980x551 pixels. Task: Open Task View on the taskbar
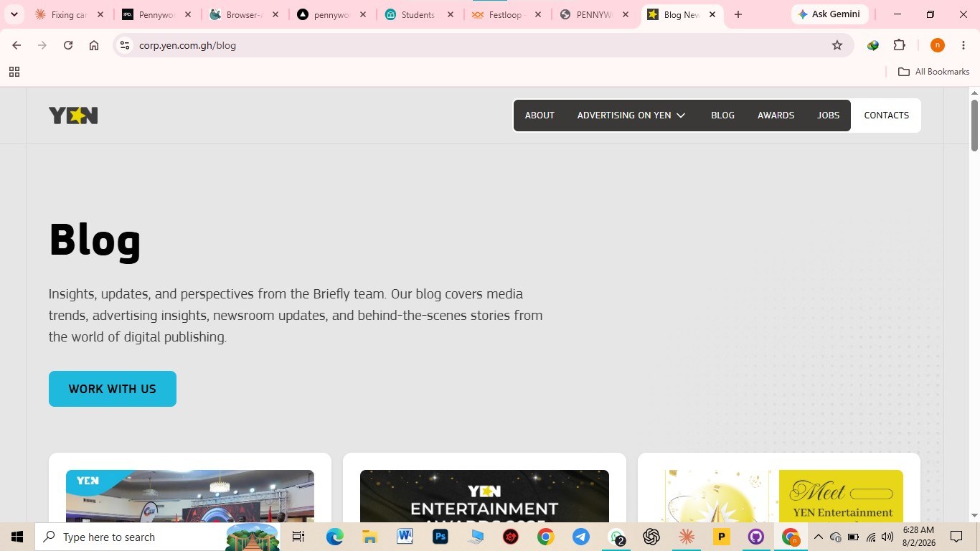(298, 537)
